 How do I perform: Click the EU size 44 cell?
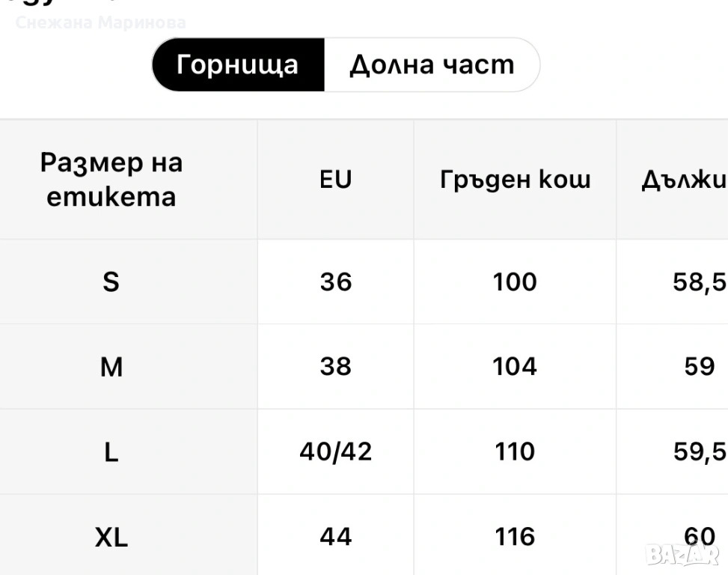tap(335, 537)
